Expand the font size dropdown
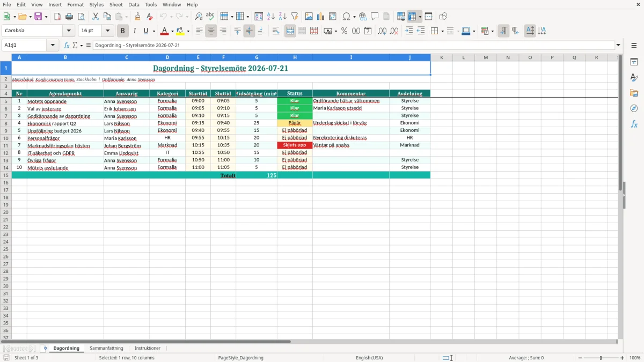 [108, 31]
